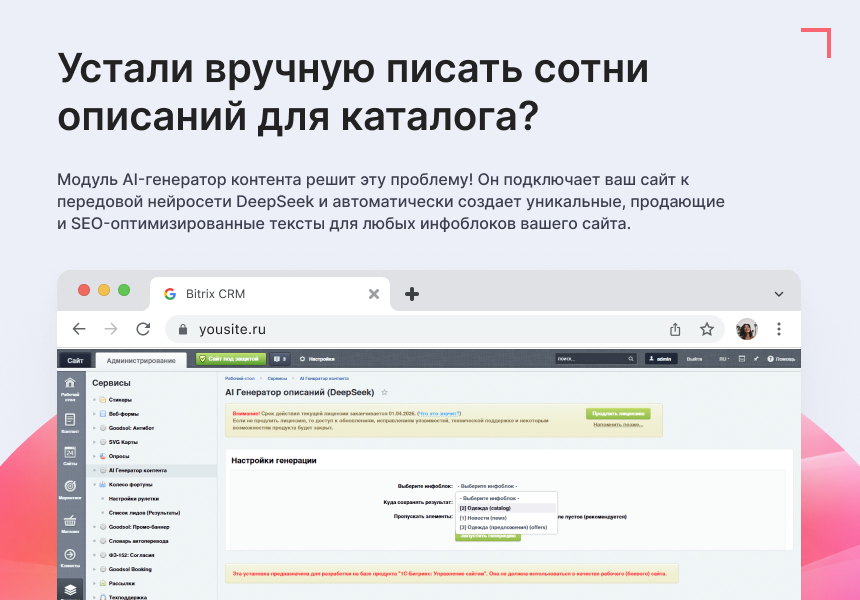Open the Контент section icon
The width and height of the screenshot is (860, 600).
(70, 423)
